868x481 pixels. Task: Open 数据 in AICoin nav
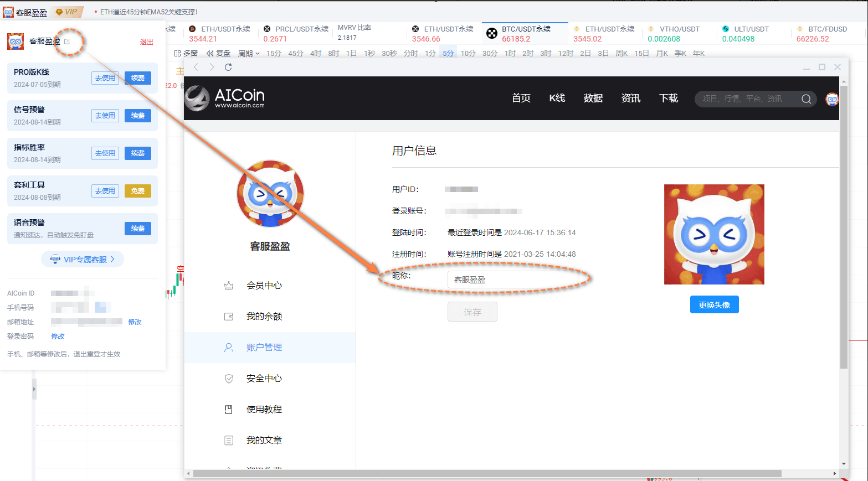click(x=593, y=98)
